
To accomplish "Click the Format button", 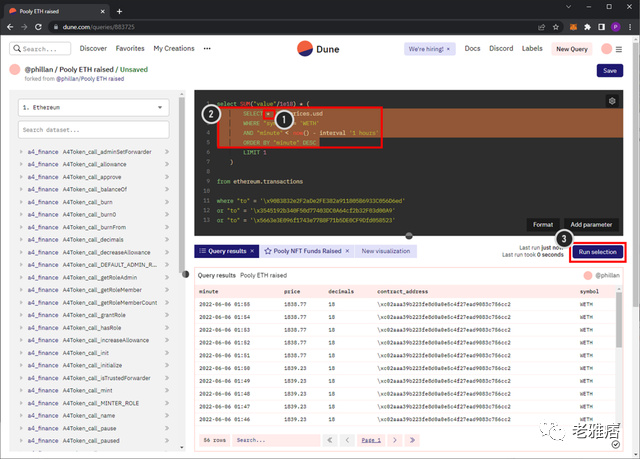I will (543, 224).
